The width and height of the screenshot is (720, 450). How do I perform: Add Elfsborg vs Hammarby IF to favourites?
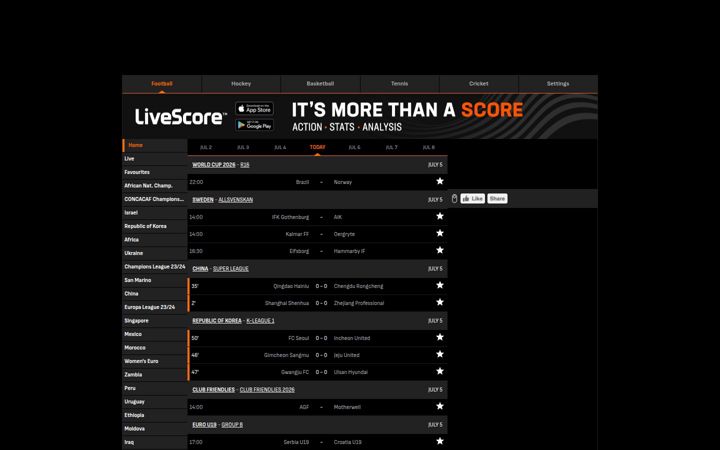(x=440, y=250)
